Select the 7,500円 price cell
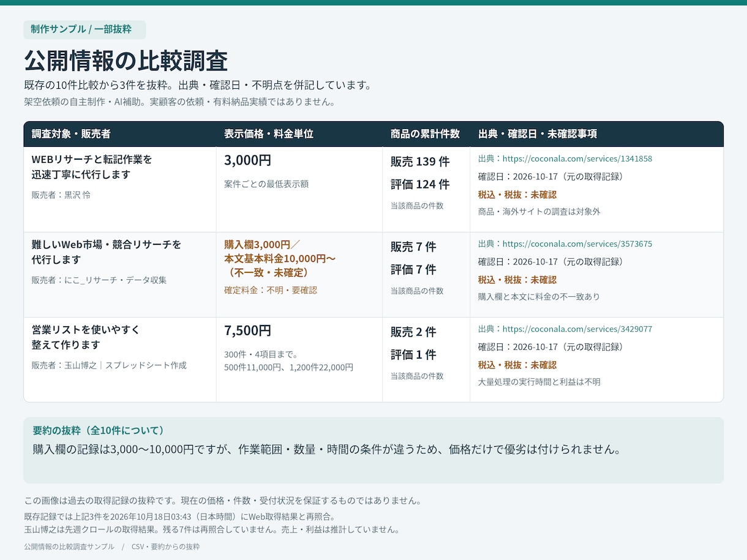 click(247, 330)
